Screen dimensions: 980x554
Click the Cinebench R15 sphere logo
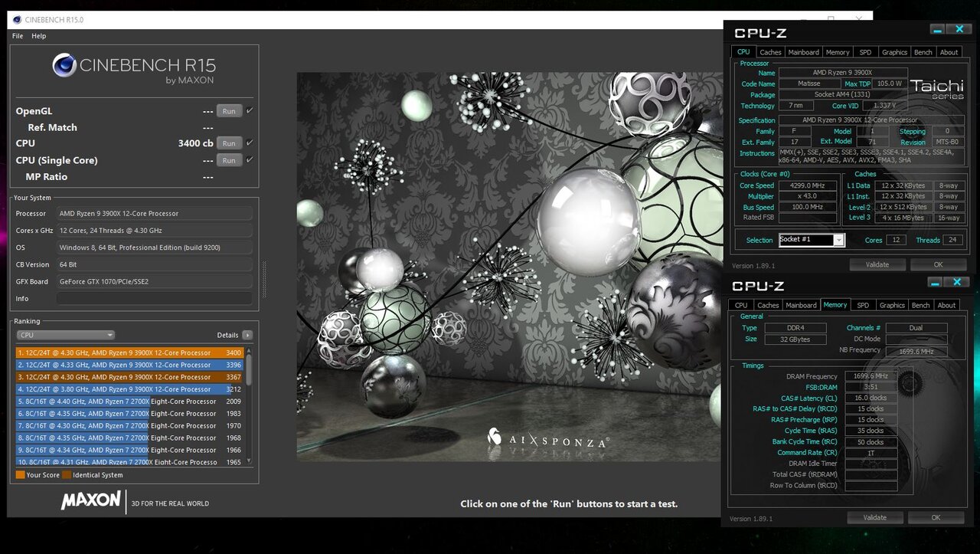(x=64, y=65)
